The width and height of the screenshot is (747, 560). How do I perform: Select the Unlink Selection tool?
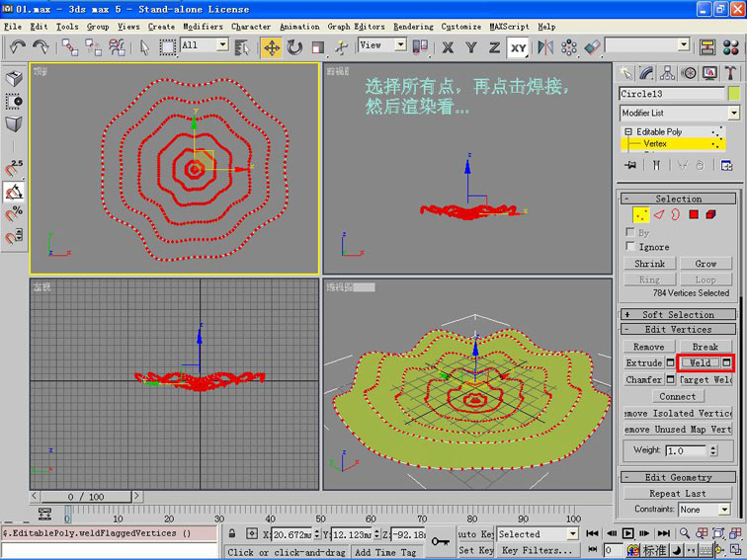[93, 47]
